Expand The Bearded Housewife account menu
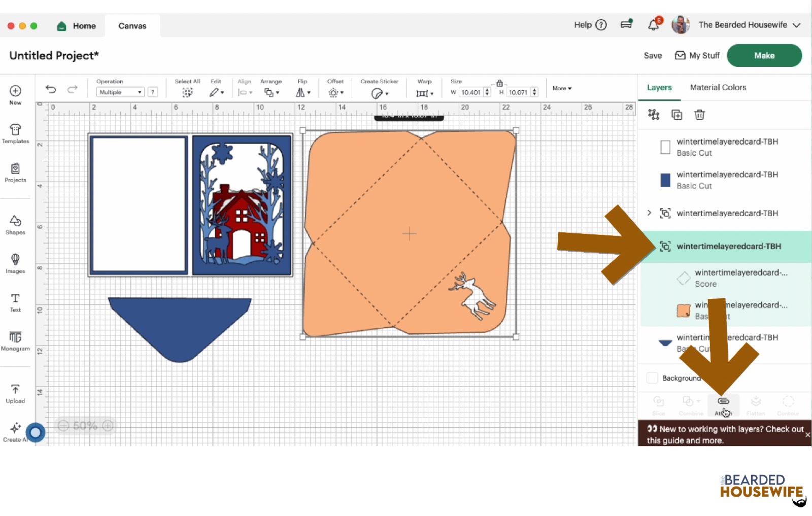Screen dimensions: 812x516 click(796, 25)
